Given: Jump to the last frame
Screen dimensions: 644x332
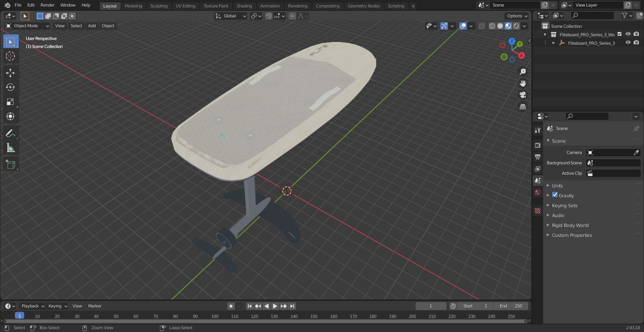Looking at the screenshot, I should coord(292,306).
